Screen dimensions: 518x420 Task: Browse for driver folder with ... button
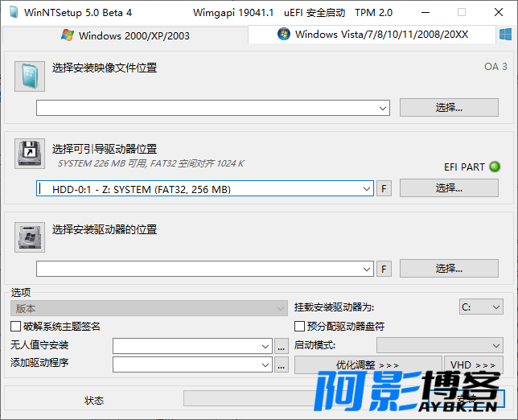[x=282, y=364]
